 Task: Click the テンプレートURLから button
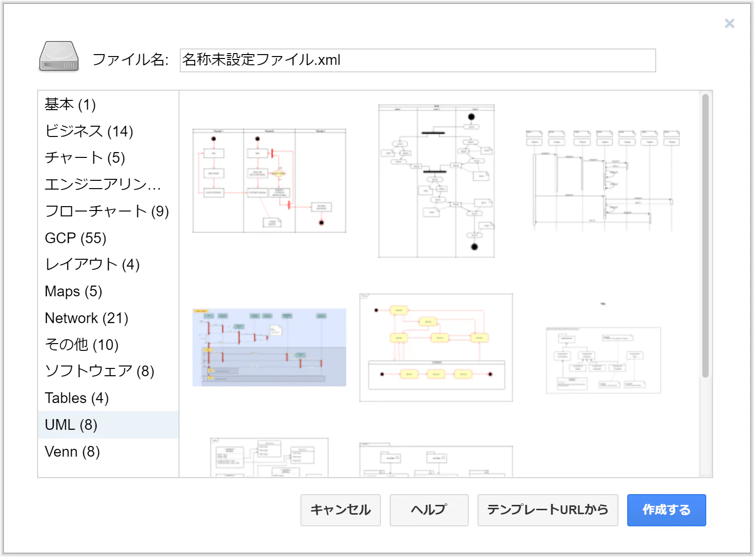548,510
